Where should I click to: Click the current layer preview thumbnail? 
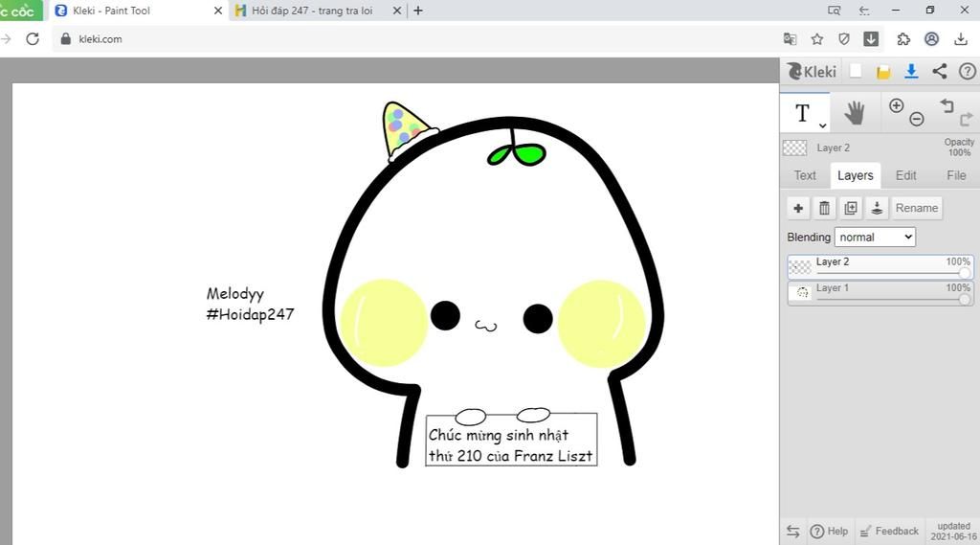pyautogui.click(x=795, y=148)
